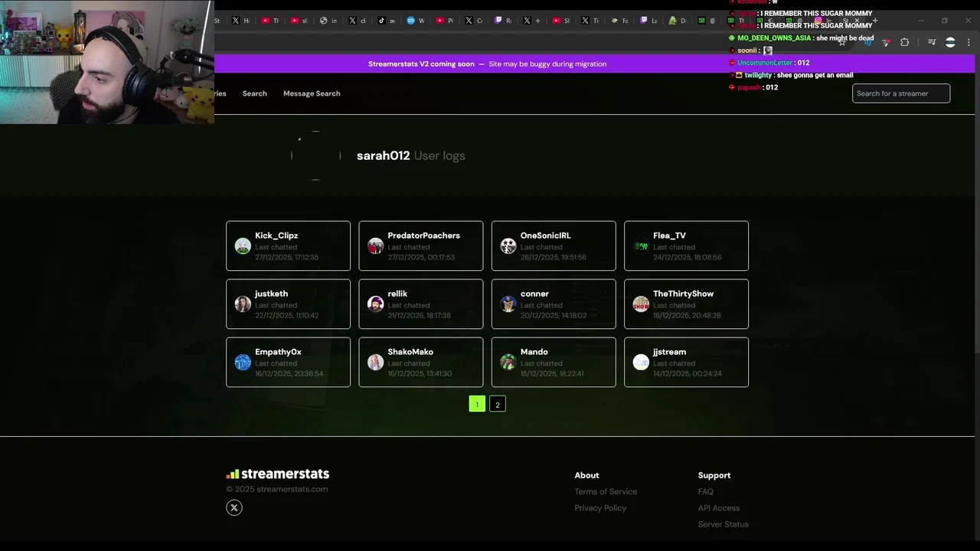Click the TheThirtyShow channel avatar
This screenshot has width=980, height=551.
click(x=641, y=304)
